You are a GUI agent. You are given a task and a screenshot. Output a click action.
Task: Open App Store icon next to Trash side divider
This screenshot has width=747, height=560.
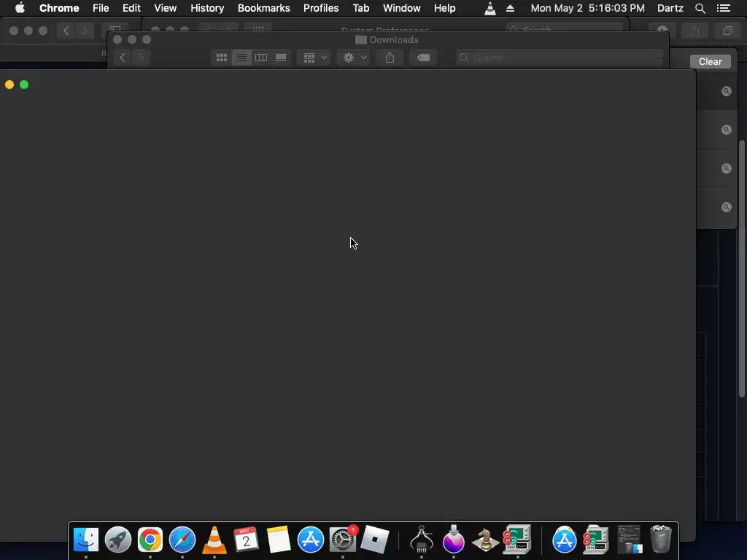(x=565, y=540)
